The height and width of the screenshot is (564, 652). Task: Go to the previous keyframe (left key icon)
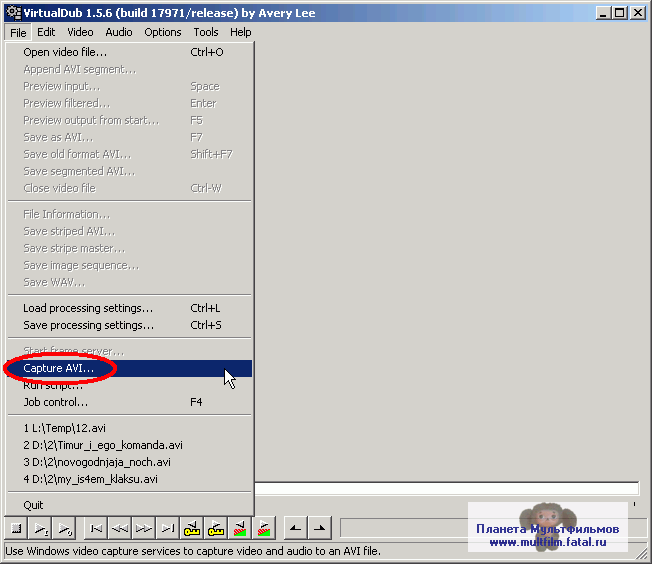[192, 528]
